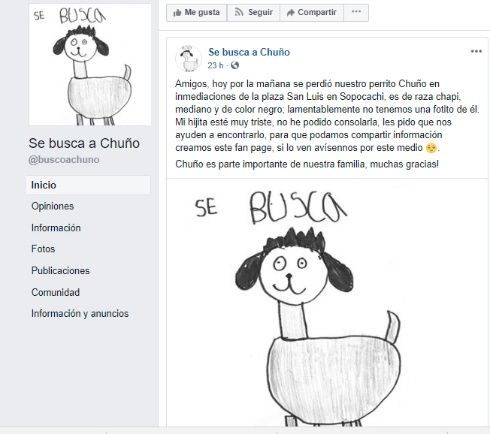Viewport: 490px width, 434px height.
Task: Select the Inicio tab
Action: [88, 185]
